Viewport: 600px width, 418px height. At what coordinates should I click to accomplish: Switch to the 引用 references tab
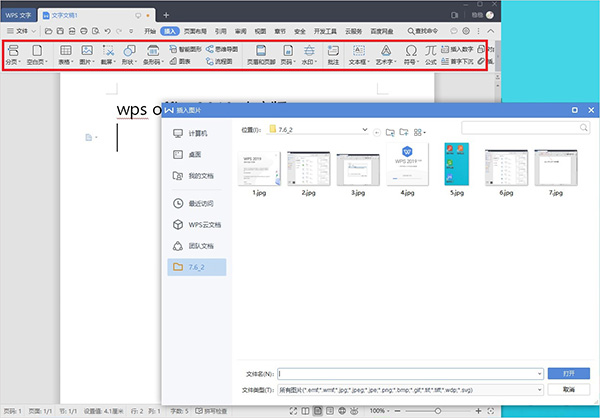click(x=220, y=31)
